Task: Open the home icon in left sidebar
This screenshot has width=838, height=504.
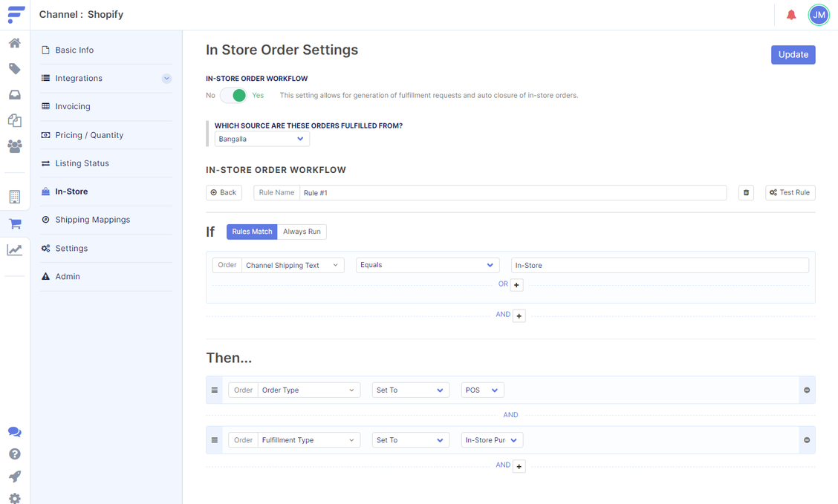Action: click(x=15, y=43)
